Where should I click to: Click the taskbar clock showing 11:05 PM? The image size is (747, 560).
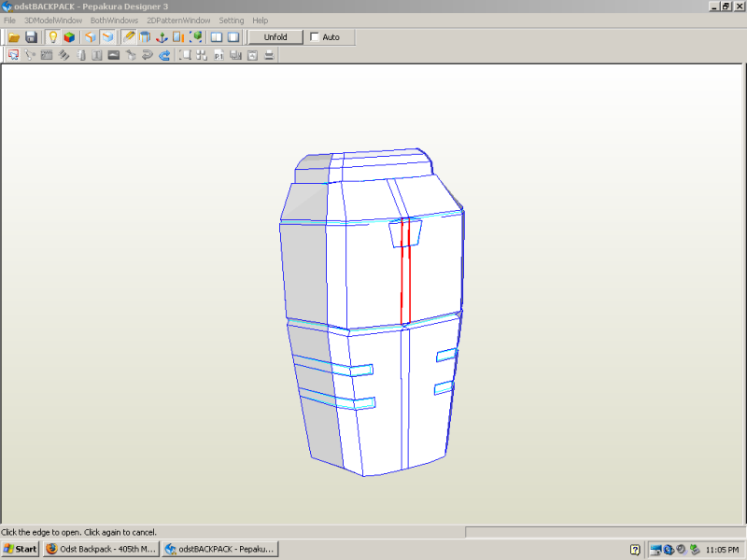[722, 550]
